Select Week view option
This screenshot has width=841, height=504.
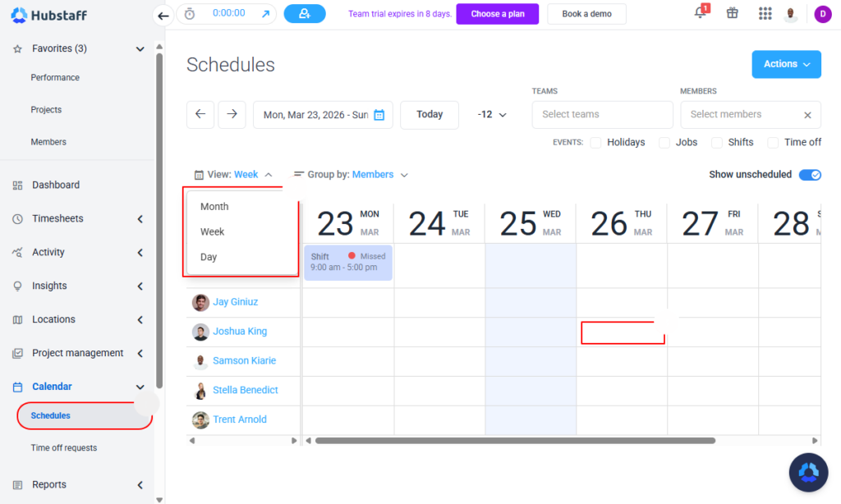[x=213, y=231]
